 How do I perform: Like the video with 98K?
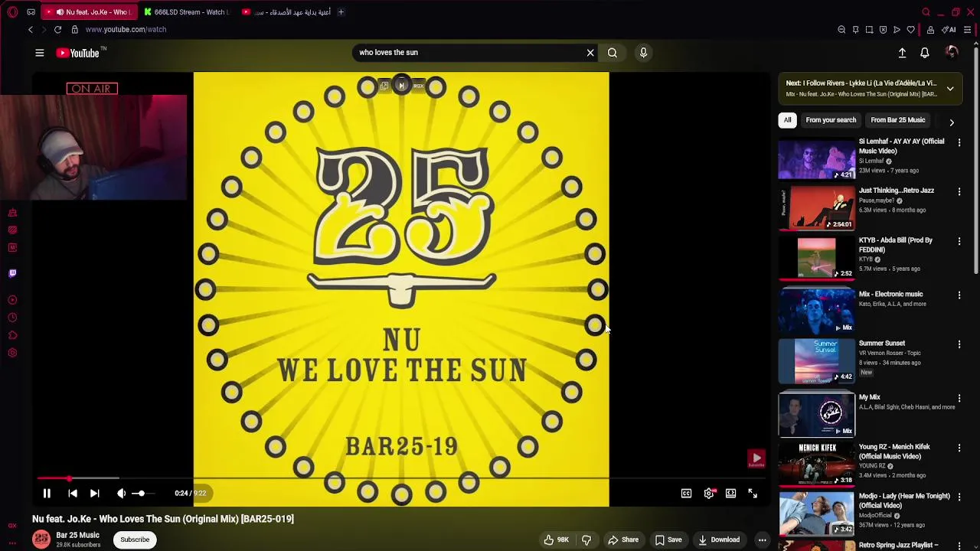(x=557, y=540)
